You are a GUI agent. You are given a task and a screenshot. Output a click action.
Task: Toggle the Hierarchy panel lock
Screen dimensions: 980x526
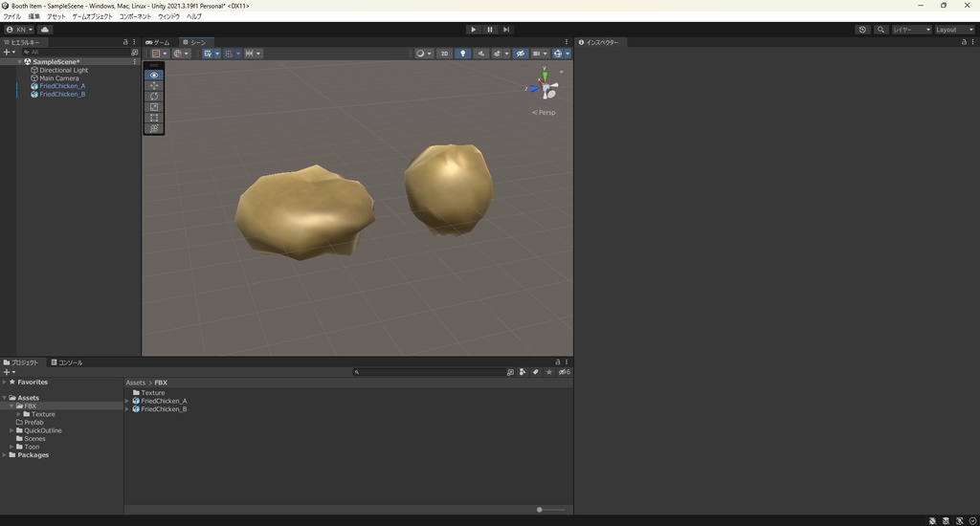[125, 42]
